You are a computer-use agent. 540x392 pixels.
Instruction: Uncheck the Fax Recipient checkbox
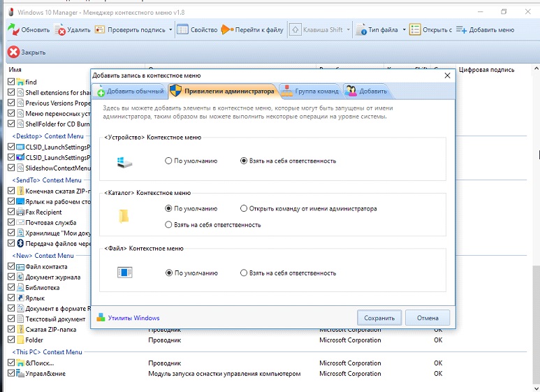11,212
